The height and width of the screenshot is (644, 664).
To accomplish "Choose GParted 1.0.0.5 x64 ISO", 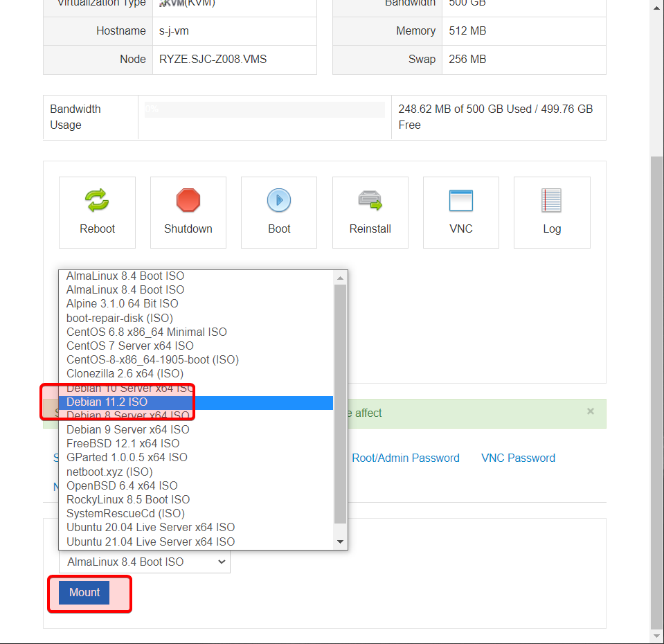I will [127, 457].
